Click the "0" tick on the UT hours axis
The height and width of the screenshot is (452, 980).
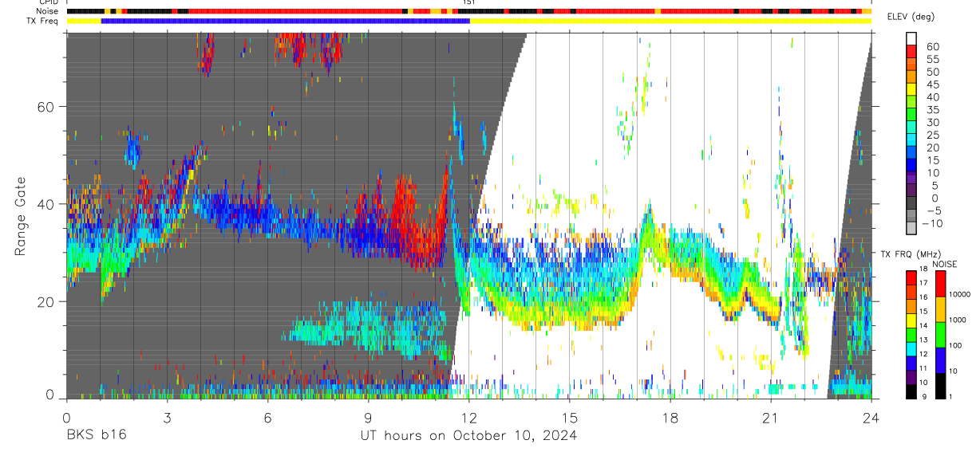[x=65, y=417]
